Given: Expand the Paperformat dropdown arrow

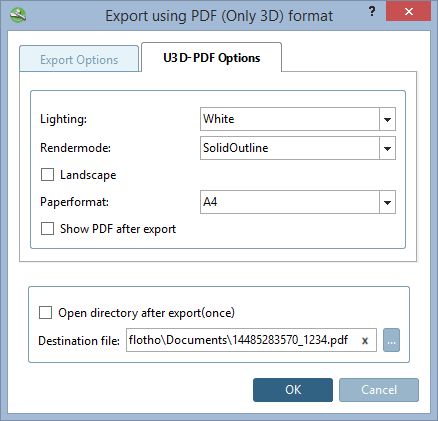Looking at the screenshot, I should coord(387,202).
